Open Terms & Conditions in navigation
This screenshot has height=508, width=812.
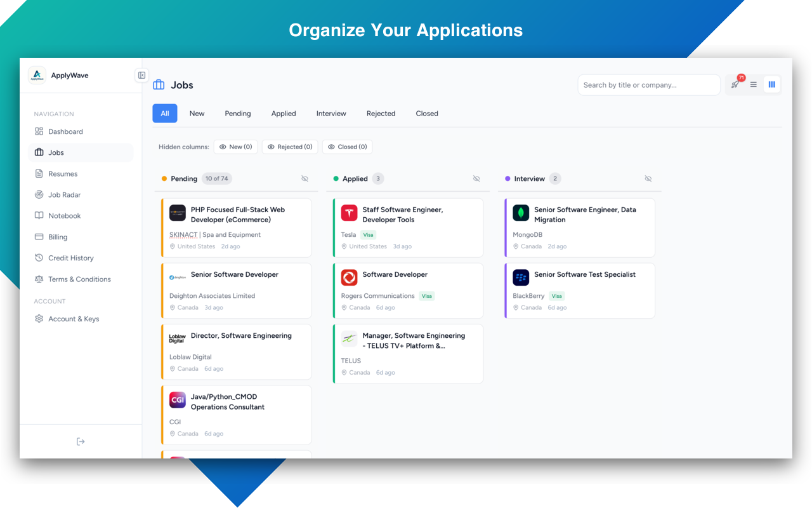tap(81, 279)
